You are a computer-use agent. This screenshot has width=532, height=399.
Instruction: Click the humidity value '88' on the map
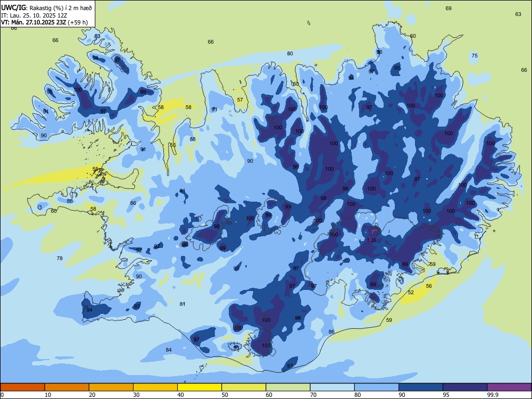[193, 139]
